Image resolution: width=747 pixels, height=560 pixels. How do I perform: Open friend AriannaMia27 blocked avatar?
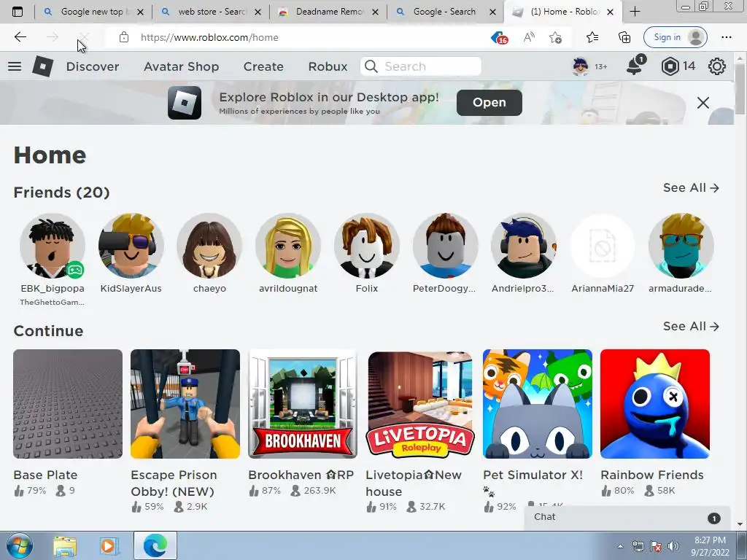point(603,246)
